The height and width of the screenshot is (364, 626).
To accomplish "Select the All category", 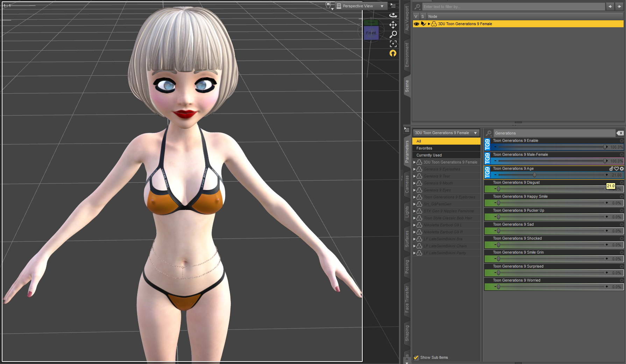I will click(x=446, y=141).
